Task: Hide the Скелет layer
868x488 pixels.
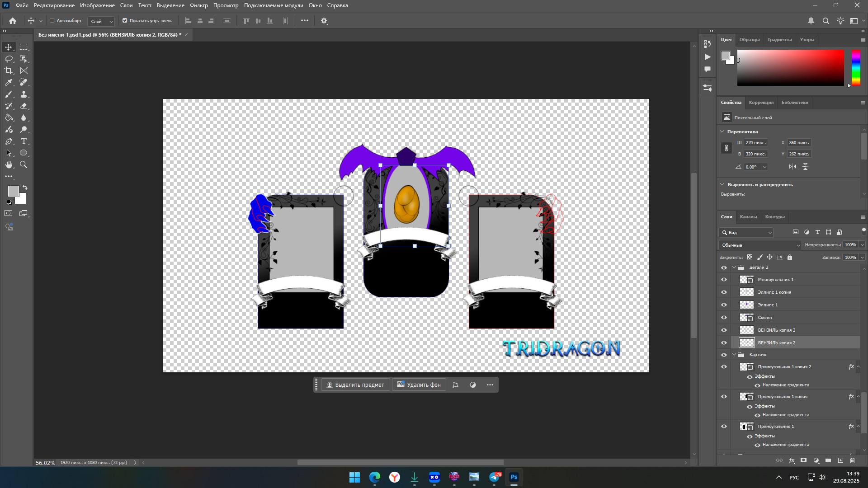Action: [724, 318]
